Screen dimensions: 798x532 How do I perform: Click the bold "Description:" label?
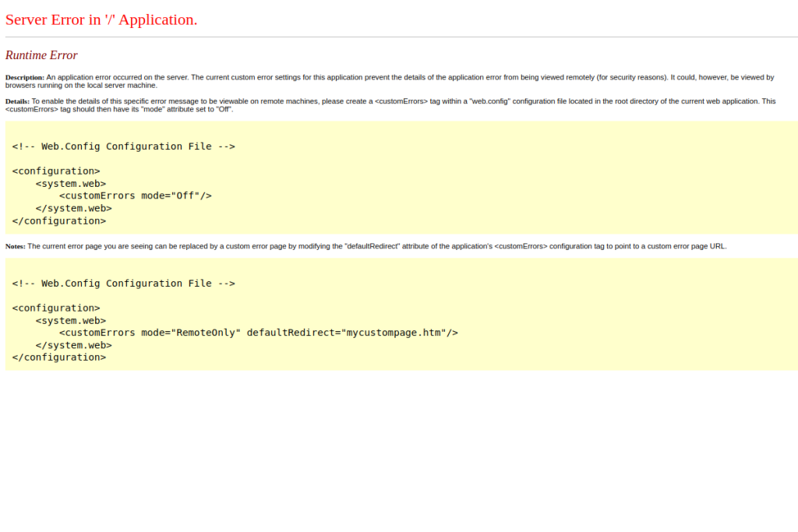25,77
